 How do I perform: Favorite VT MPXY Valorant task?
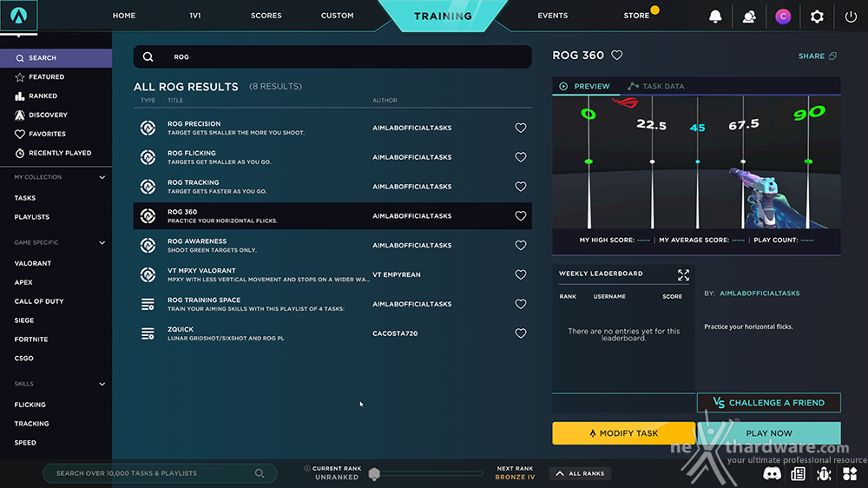click(x=520, y=274)
